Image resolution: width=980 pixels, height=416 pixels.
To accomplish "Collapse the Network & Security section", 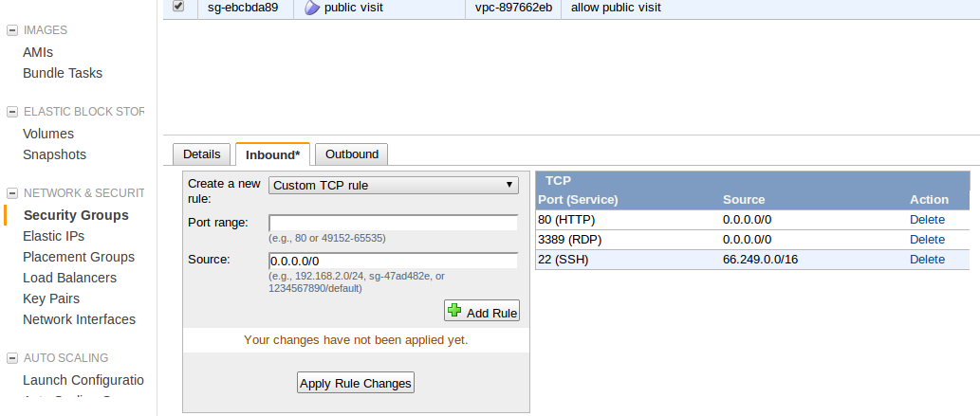I will (12, 193).
